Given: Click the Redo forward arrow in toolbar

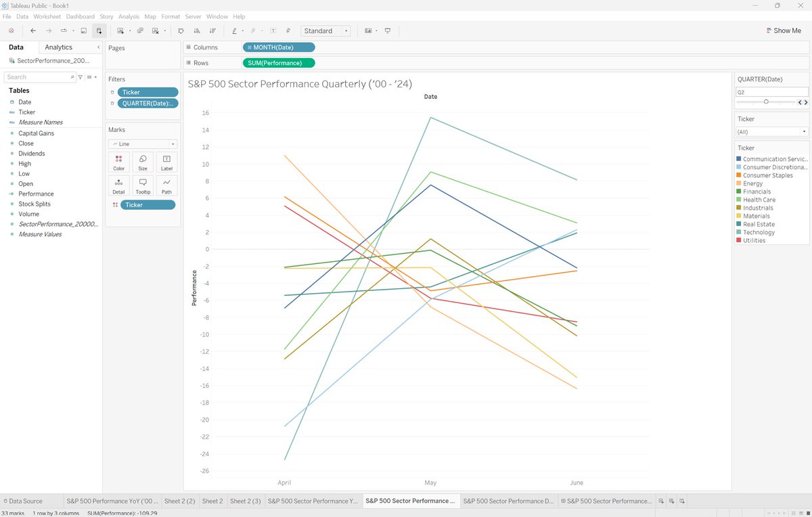Looking at the screenshot, I should [x=49, y=30].
